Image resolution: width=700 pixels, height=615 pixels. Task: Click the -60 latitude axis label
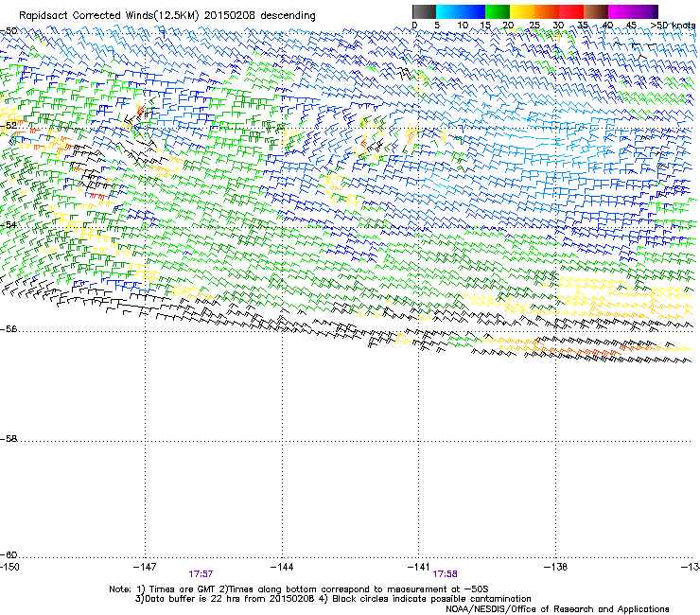click(x=9, y=555)
